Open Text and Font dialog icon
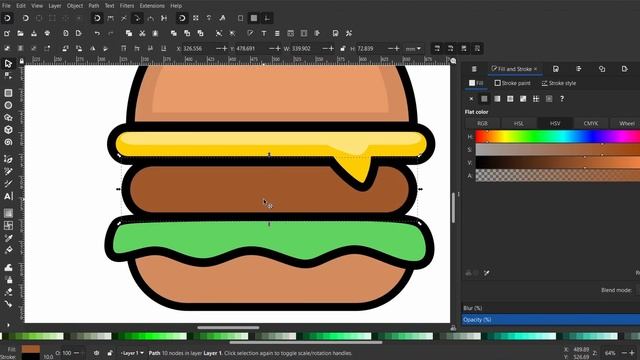The image size is (640, 360). click(x=264, y=33)
